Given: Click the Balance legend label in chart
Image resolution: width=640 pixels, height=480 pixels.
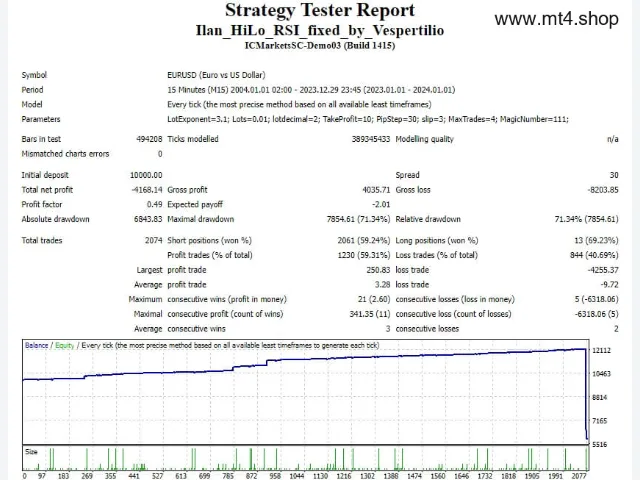Looking at the screenshot, I should coord(36,346).
